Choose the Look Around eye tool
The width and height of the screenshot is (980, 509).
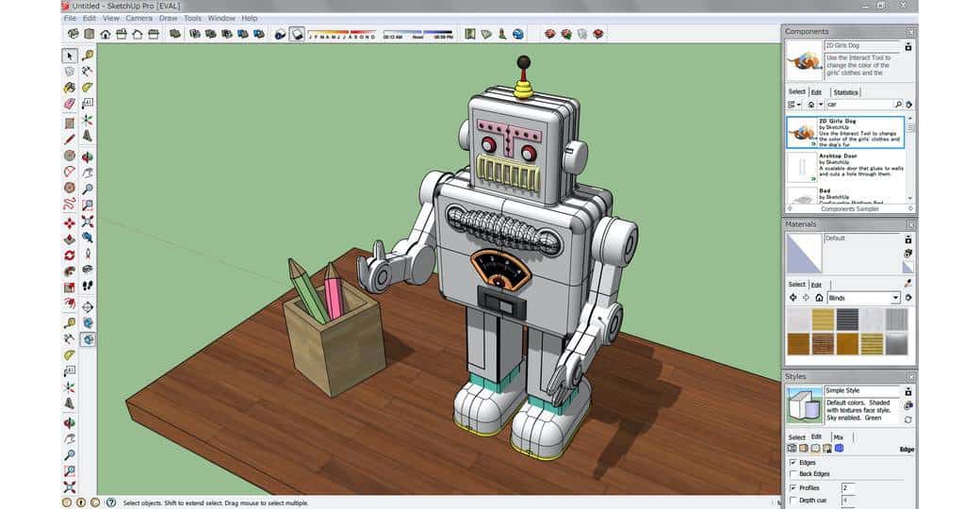[x=88, y=270]
